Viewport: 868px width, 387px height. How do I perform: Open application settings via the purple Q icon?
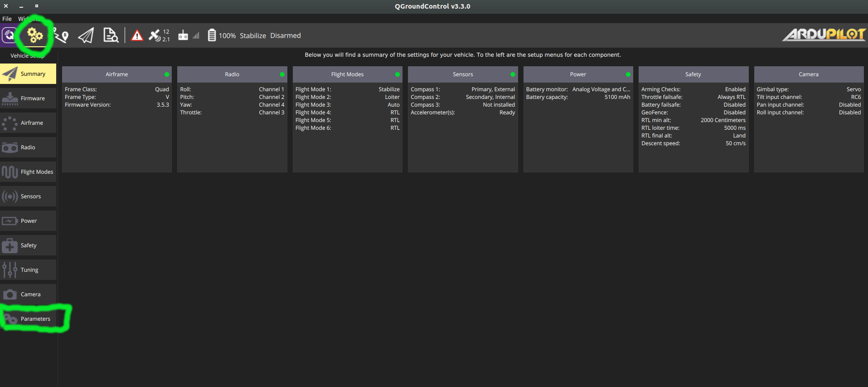pos(9,35)
